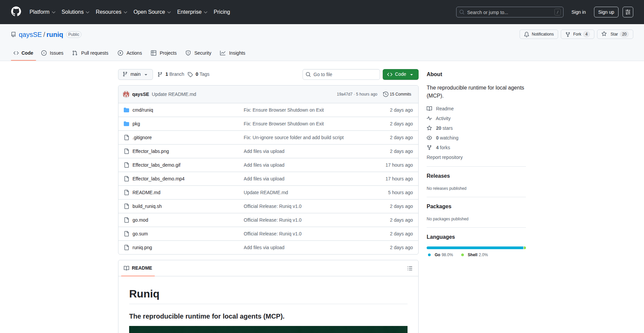Open the commit history clock icon
The image size is (644, 333).
pyautogui.click(x=385, y=94)
